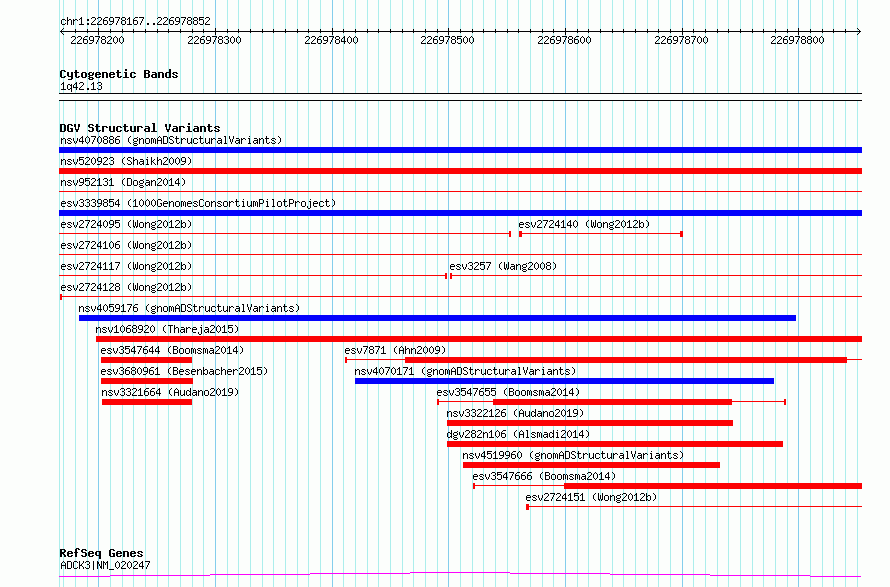Click nsv4070171 gnomADStructuralVariants label
Image resolution: width=890 pixels, height=587 pixels.
[465, 371]
